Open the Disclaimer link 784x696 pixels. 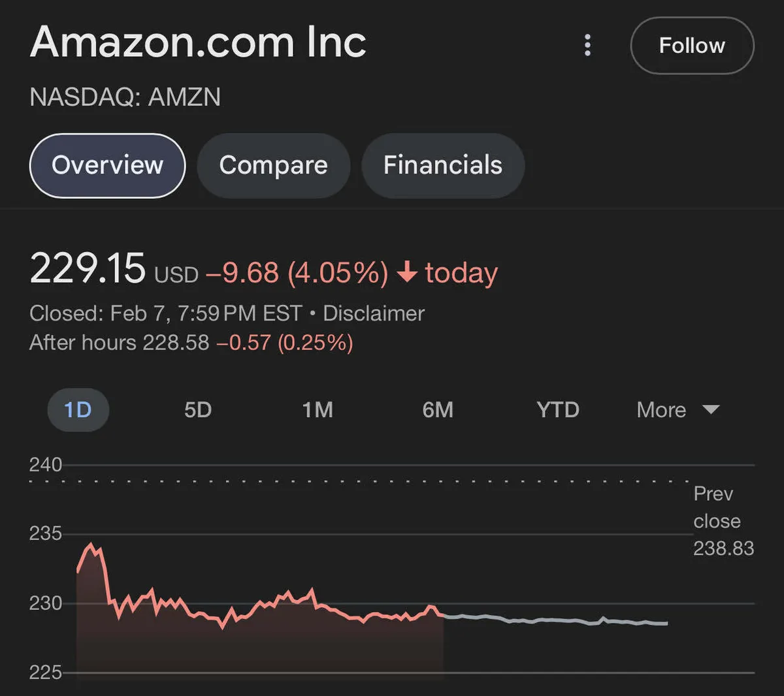pos(373,313)
